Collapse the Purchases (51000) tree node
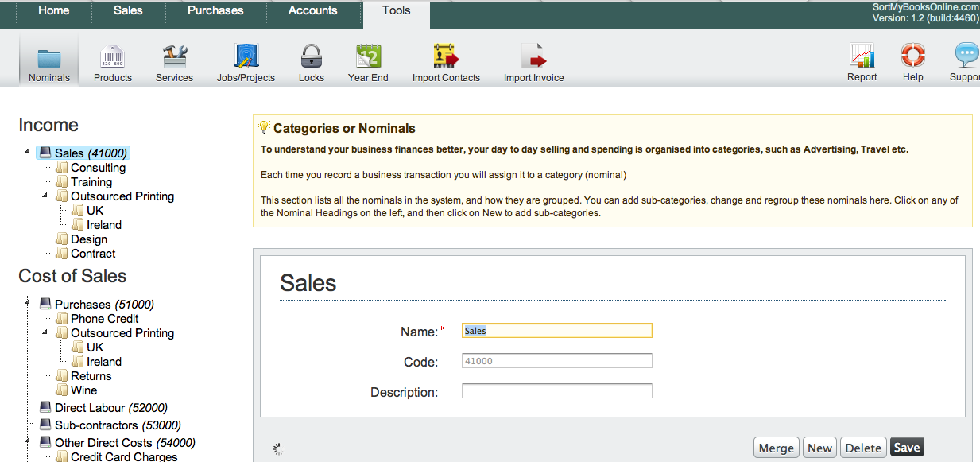 (28, 302)
